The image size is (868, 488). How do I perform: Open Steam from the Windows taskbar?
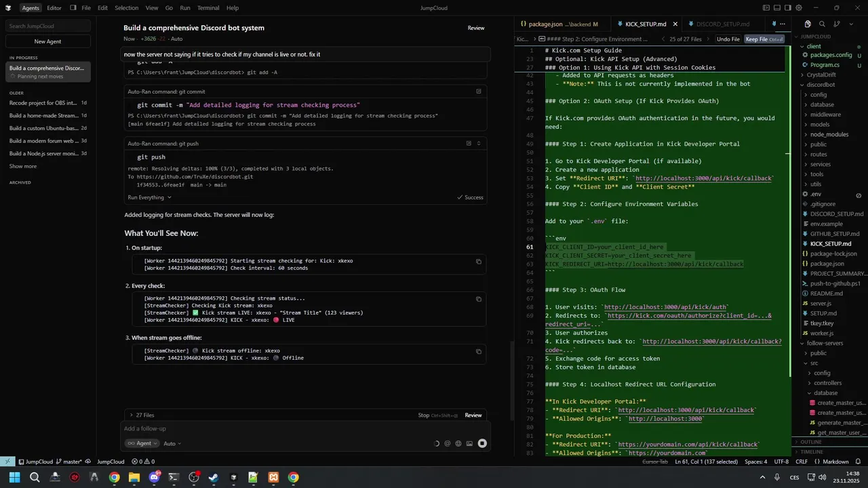coord(214,477)
